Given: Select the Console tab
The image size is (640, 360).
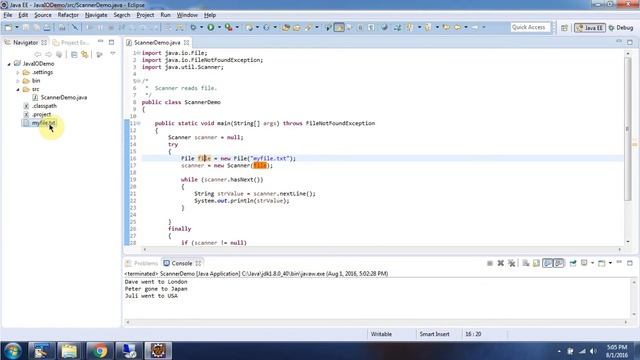Looking at the screenshot, I should [x=182, y=263].
